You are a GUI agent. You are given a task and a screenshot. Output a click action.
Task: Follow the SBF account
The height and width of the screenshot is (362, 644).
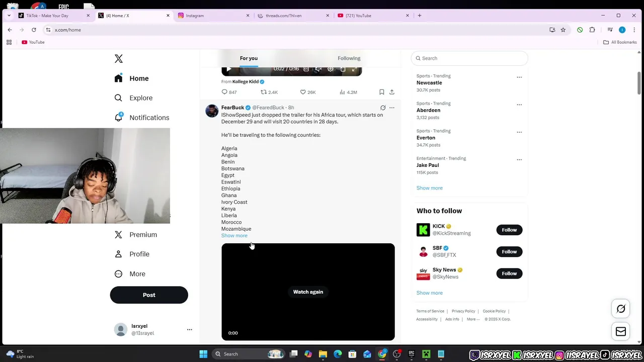509,252
